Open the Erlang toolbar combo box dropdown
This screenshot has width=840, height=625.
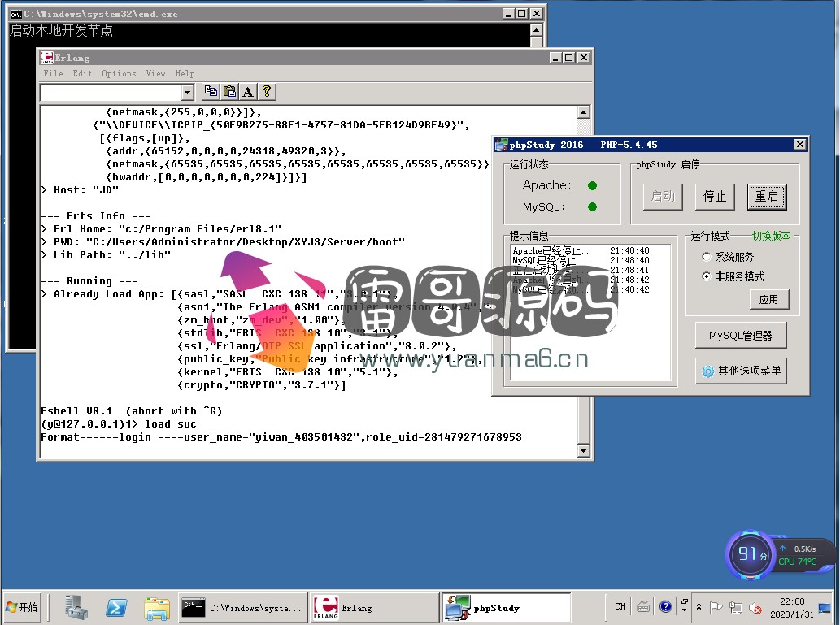pos(187,93)
